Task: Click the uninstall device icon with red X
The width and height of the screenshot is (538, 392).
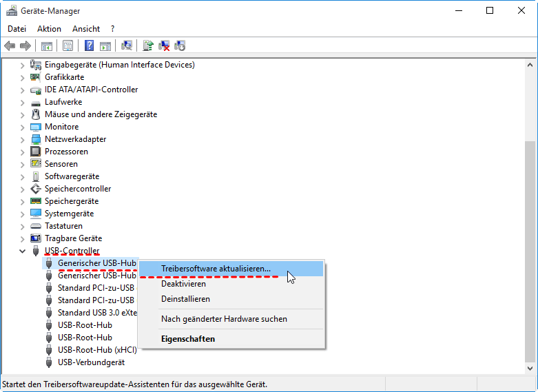Action: coord(164,46)
